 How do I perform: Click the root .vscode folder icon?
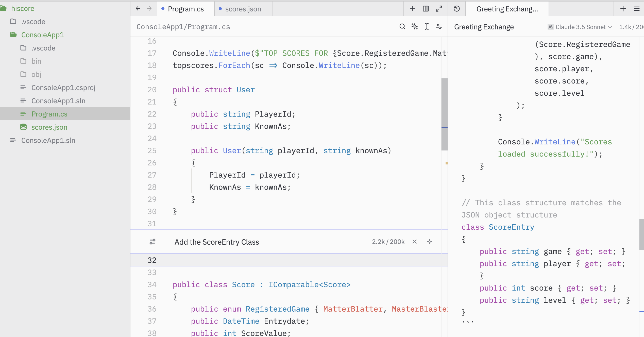pyautogui.click(x=13, y=21)
